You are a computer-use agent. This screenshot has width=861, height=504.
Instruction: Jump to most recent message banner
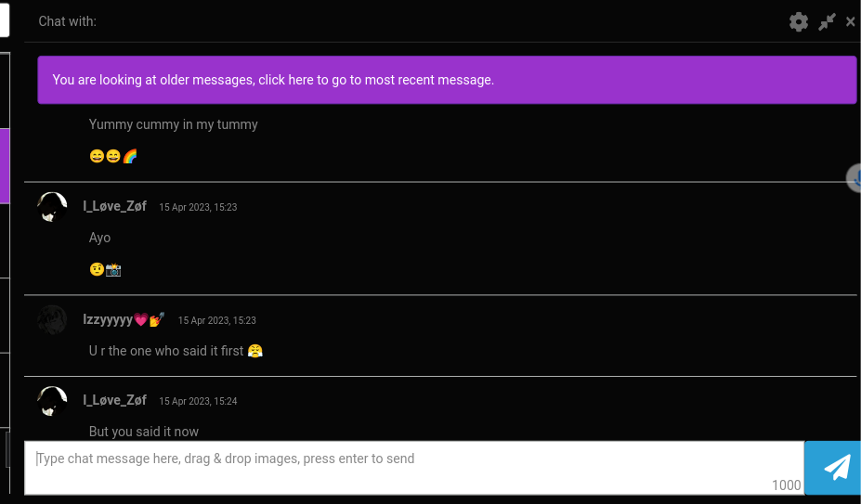click(x=447, y=80)
